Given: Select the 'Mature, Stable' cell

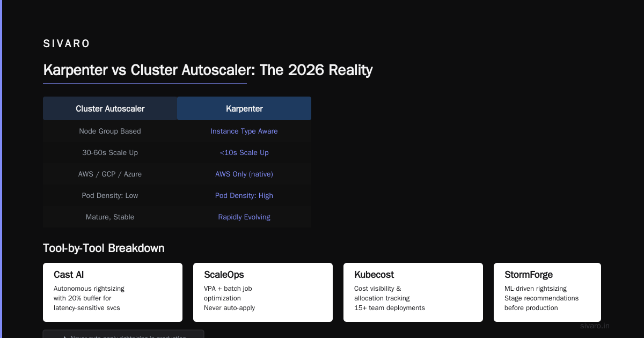Looking at the screenshot, I should pos(110,217).
